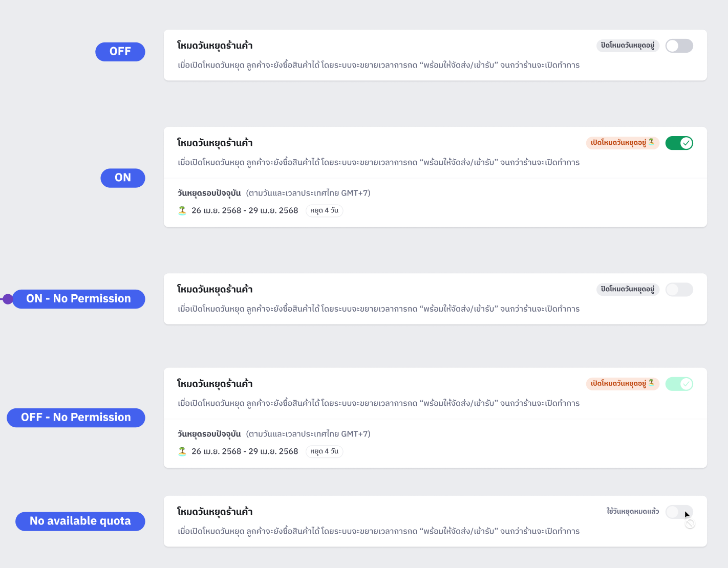The image size is (728, 568).
Task: Click the disabled grey toggle beside ON - No Permission
Action: (x=679, y=290)
